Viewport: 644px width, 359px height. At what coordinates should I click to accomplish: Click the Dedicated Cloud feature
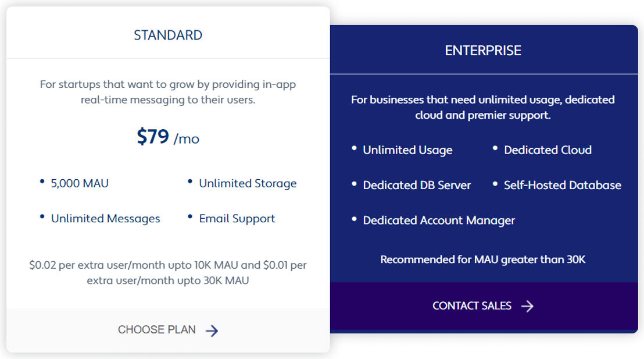pos(548,150)
